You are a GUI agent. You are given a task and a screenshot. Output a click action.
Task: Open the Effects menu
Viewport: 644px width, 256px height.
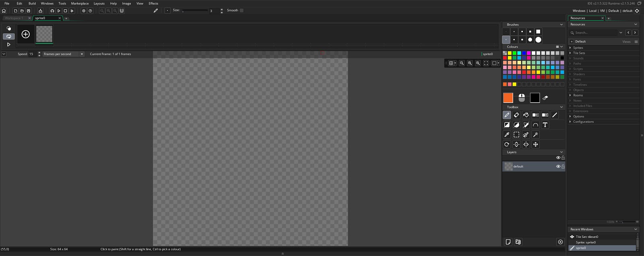[153, 3]
